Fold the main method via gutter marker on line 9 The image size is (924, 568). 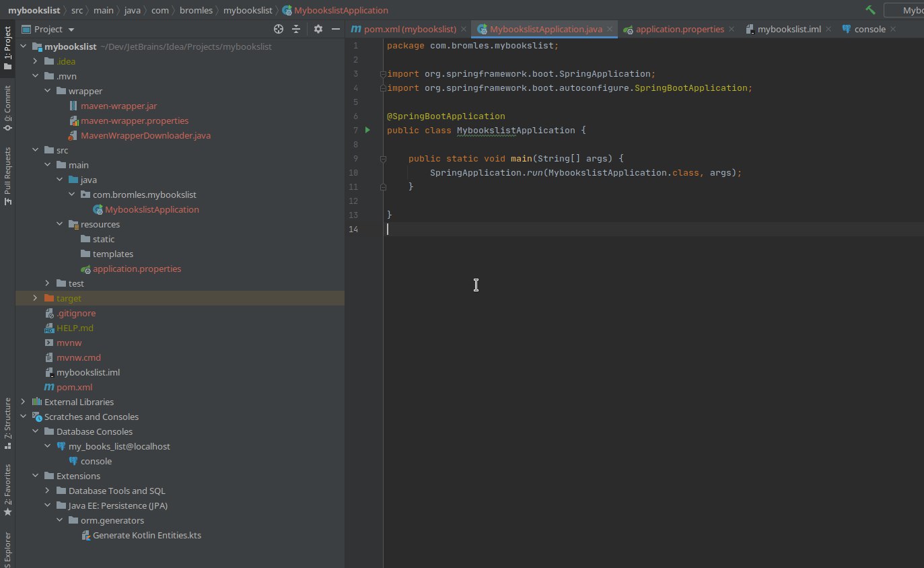point(383,159)
